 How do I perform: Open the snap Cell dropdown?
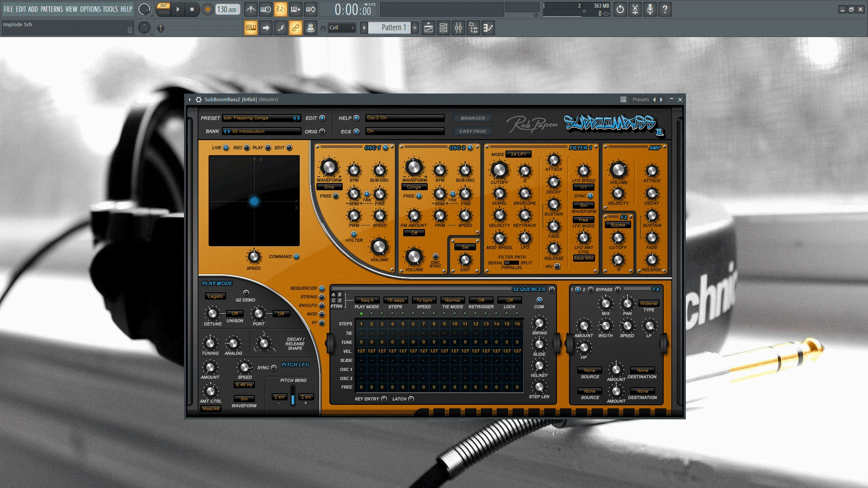pyautogui.click(x=342, y=28)
